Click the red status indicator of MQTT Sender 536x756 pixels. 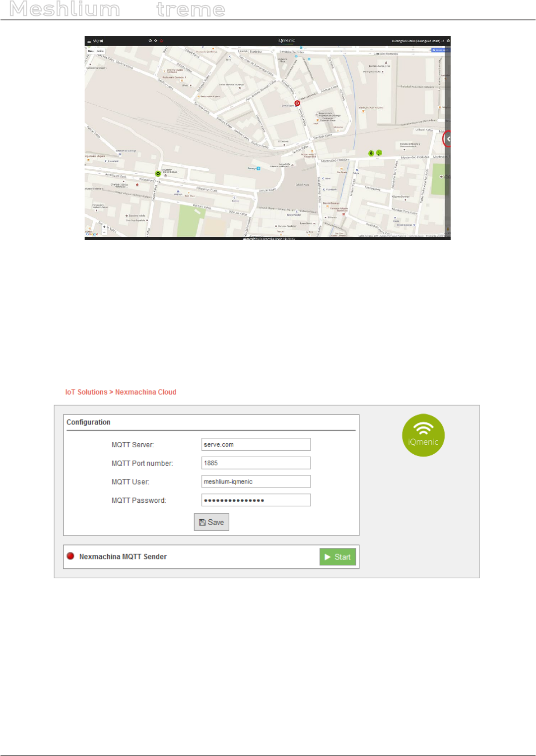point(70,556)
